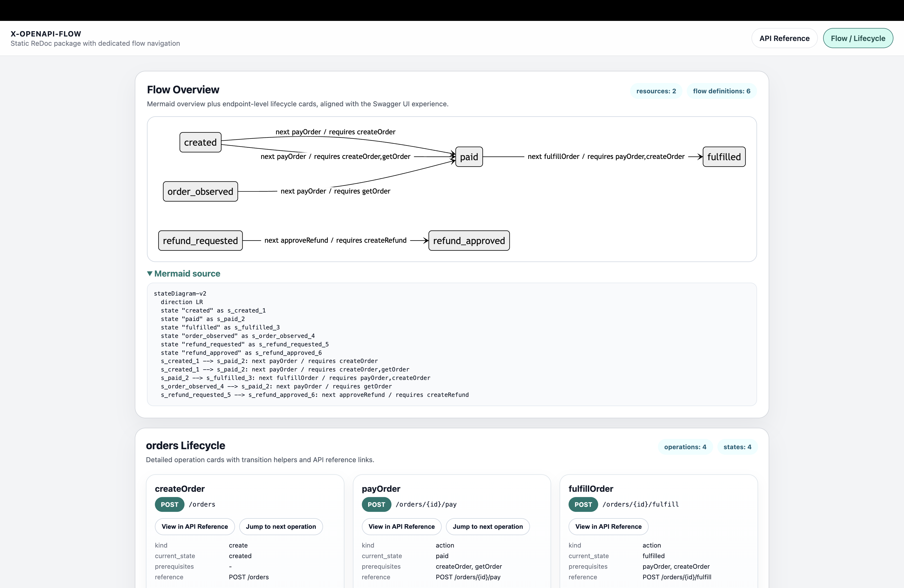View fulfillOrder in API Reference
This screenshot has height=588, width=904.
coord(608,526)
